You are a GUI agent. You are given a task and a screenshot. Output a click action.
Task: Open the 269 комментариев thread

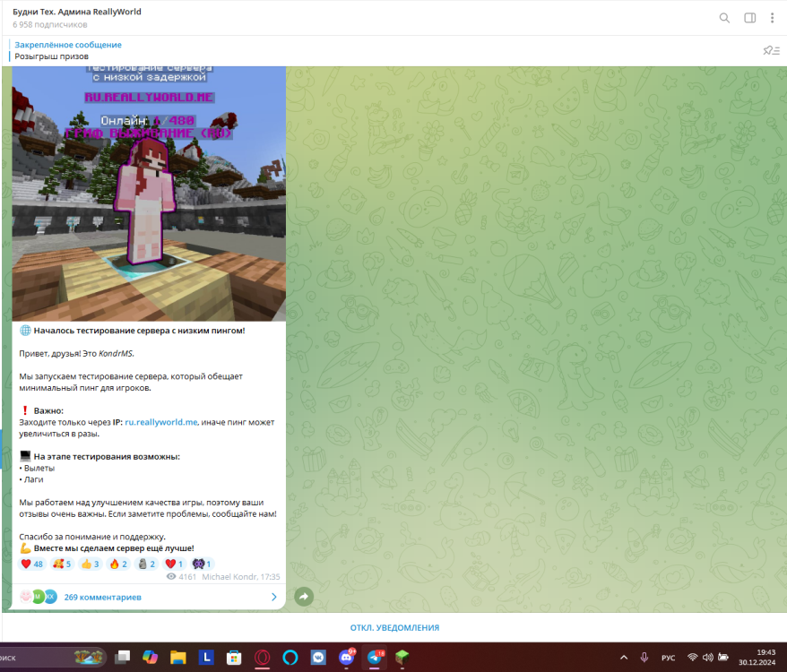[x=102, y=598]
